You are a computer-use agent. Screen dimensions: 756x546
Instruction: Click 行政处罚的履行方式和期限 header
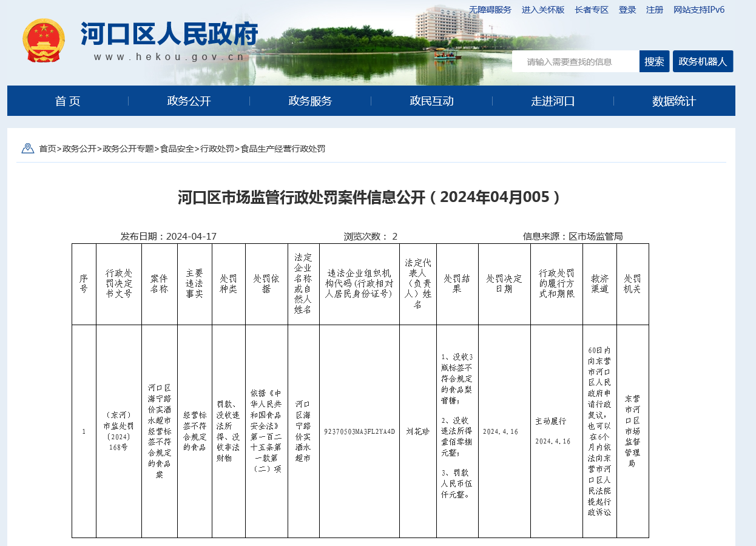pos(556,284)
